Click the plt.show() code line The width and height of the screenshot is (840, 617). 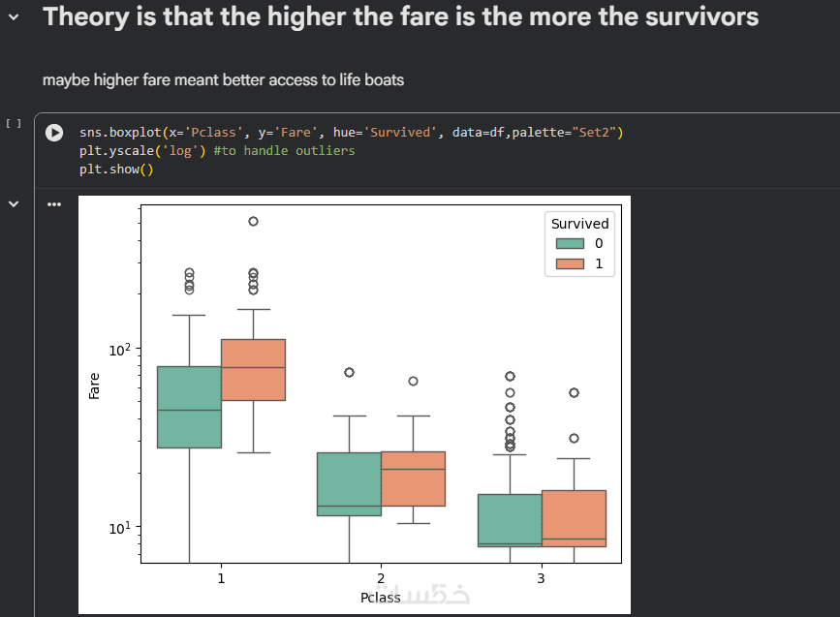pyautogui.click(x=116, y=169)
